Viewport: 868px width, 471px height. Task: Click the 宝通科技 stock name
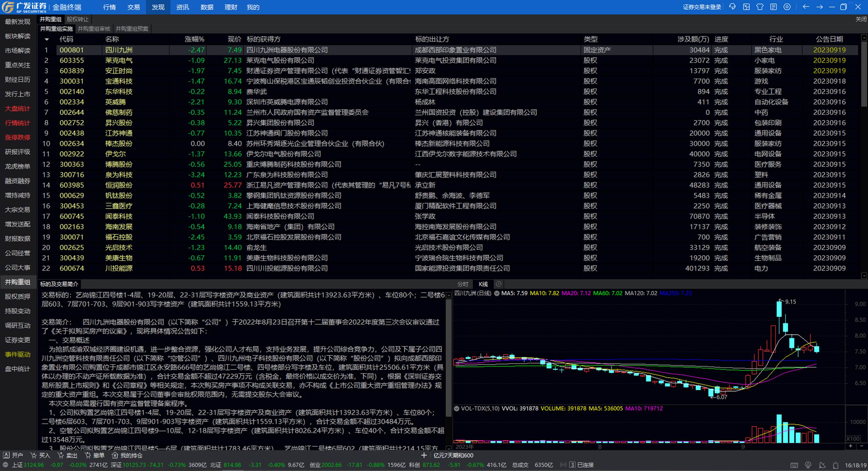tap(119, 82)
